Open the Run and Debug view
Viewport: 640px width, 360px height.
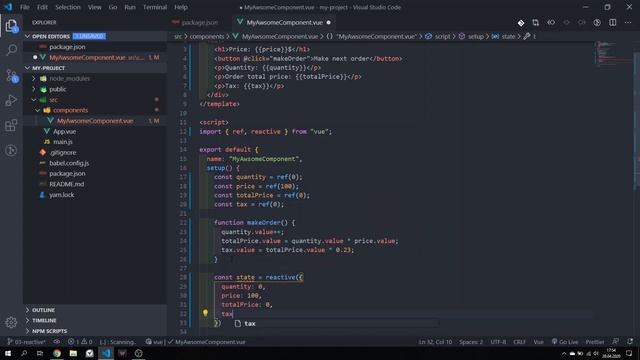pyautogui.click(x=11, y=100)
